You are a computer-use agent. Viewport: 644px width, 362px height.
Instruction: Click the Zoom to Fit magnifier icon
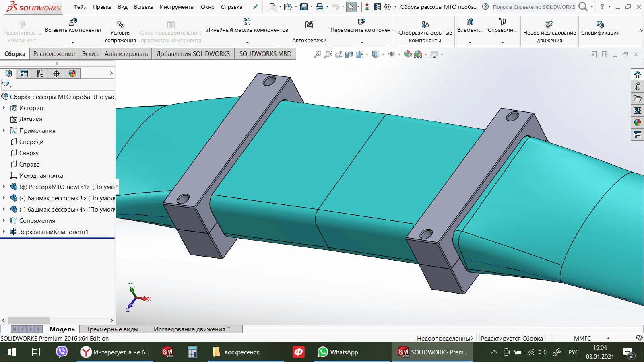pyautogui.click(x=318, y=54)
